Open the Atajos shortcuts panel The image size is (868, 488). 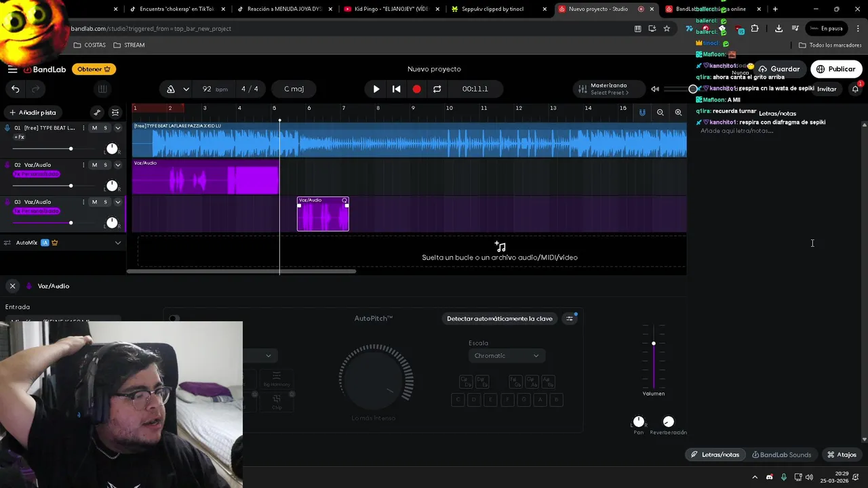[x=842, y=455]
